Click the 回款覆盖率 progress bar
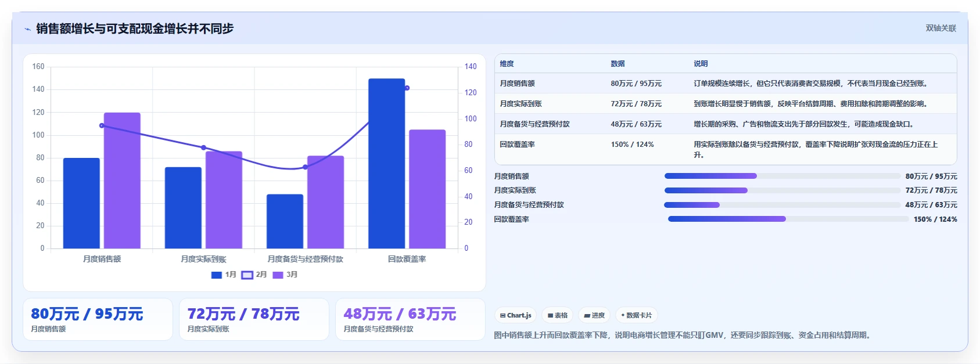The image size is (980, 364). [x=788, y=219]
